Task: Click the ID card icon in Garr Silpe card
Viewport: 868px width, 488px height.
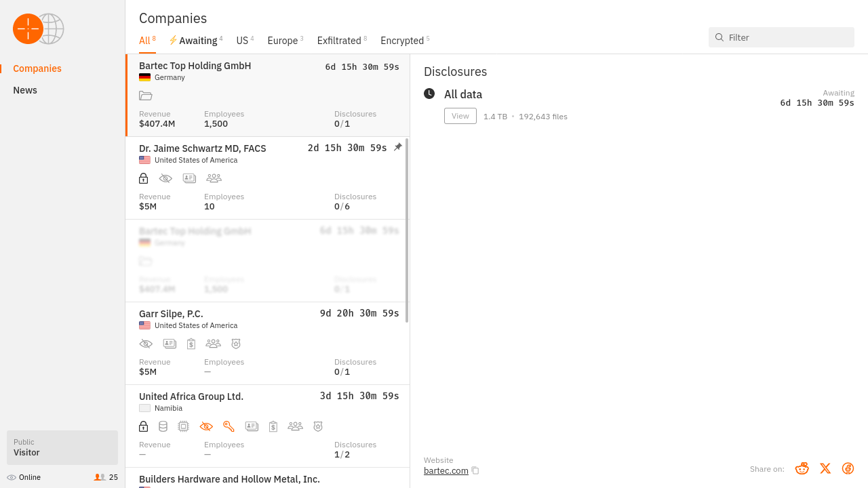Action: [x=170, y=344]
